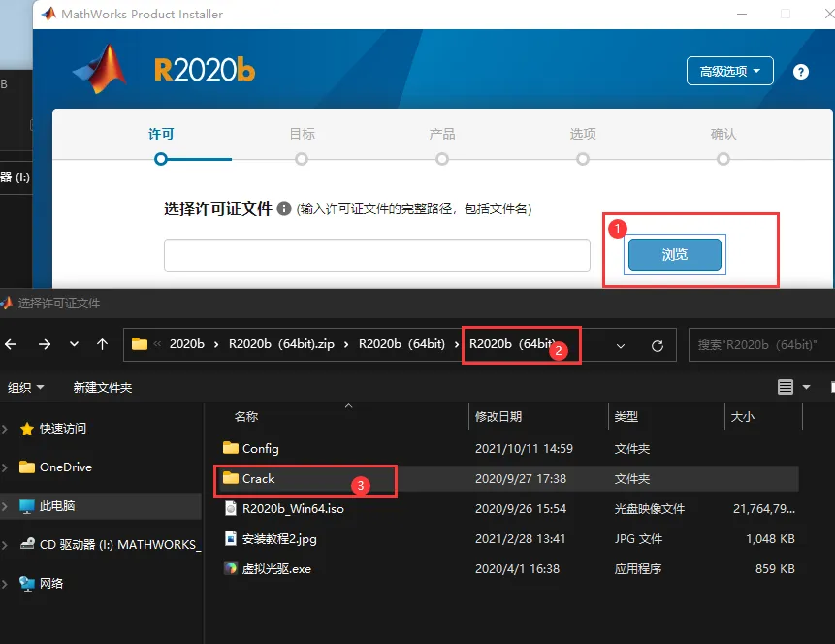Sort by 名称 column header
Screen dimensions: 835x644
(246, 416)
